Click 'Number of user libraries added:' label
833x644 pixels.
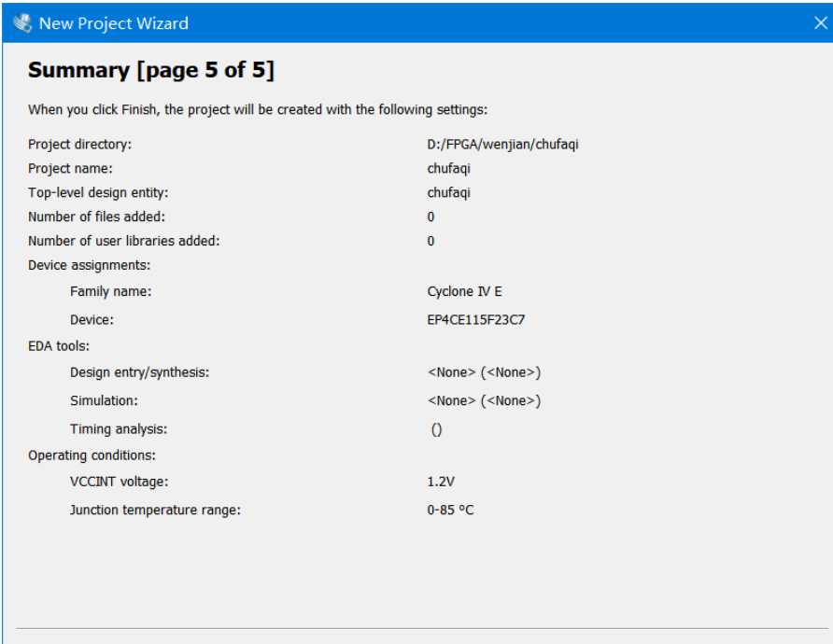124,241
